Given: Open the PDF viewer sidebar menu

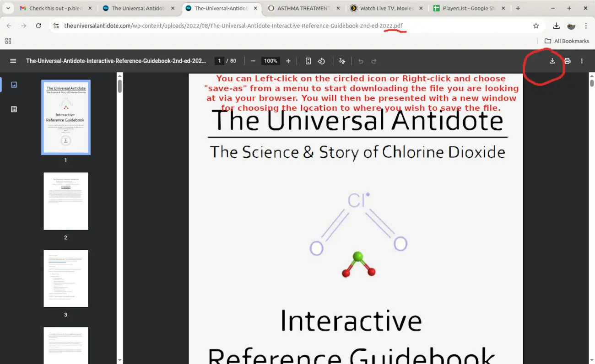Looking at the screenshot, I should click(13, 61).
